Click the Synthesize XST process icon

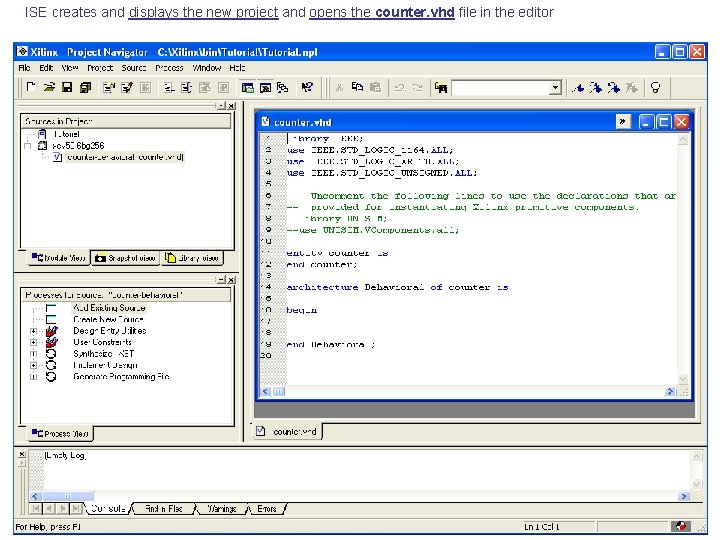pos(51,354)
